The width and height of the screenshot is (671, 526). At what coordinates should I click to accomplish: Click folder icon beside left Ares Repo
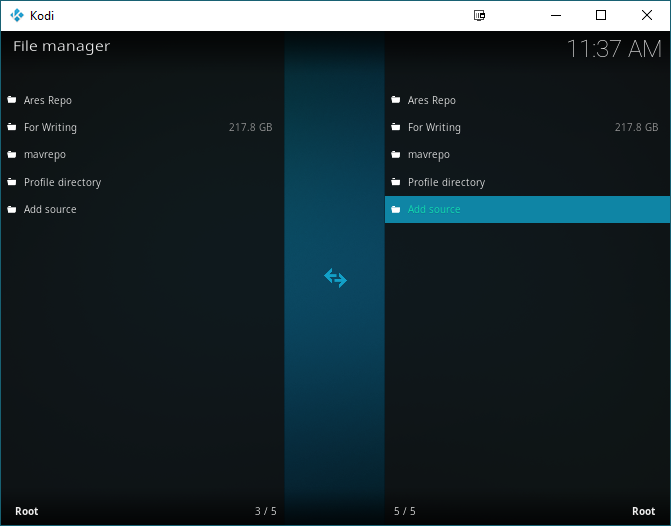click(12, 100)
